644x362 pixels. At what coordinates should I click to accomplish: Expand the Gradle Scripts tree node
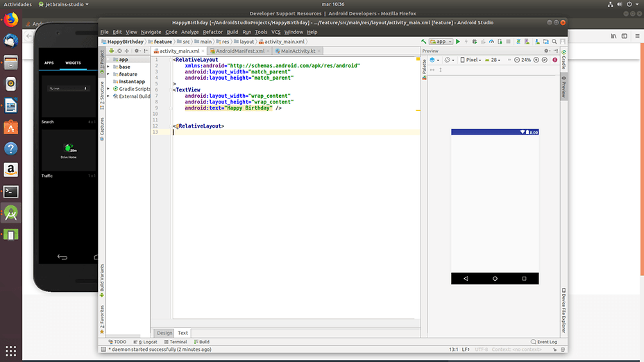tap(108, 89)
